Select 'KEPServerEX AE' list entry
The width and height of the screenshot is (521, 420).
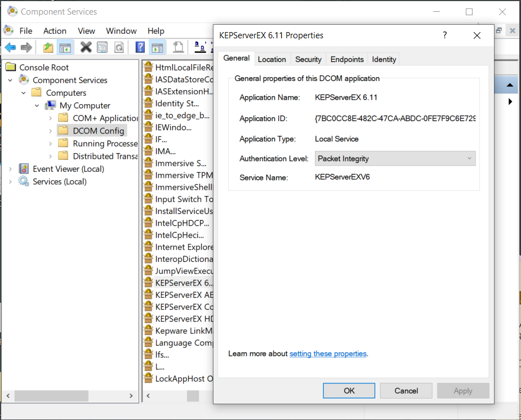pyautogui.click(x=184, y=295)
